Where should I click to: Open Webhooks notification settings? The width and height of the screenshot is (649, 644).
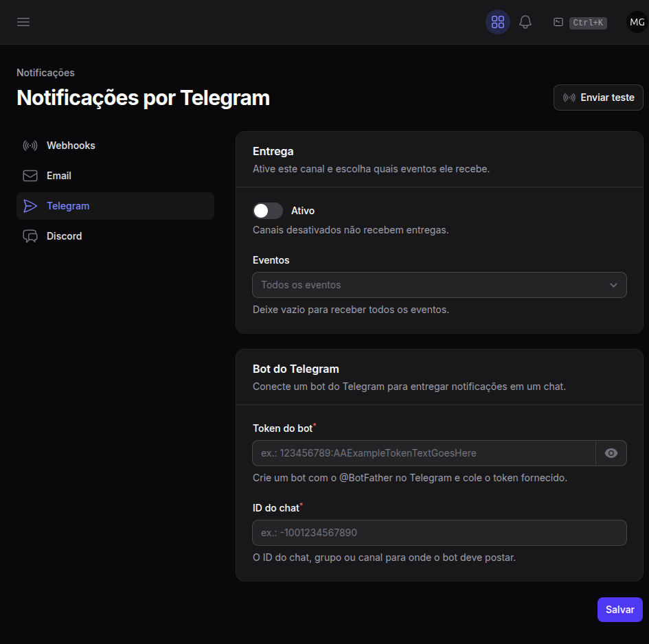(115, 146)
